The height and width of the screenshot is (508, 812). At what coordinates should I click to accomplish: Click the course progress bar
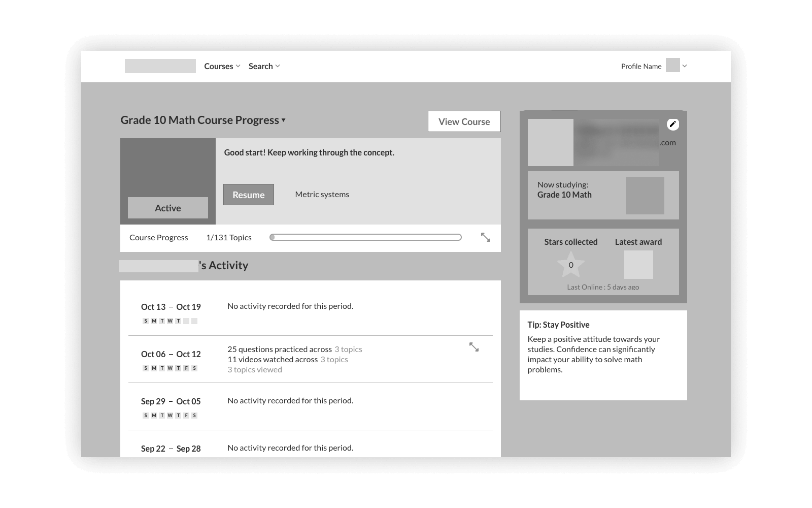pyautogui.click(x=365, y=237)
